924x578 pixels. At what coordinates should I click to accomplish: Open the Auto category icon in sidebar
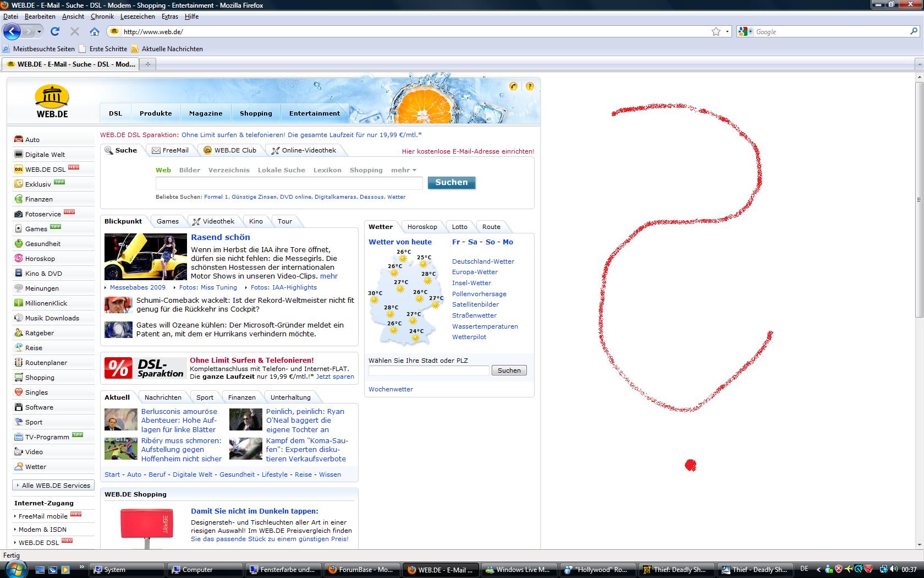coord(19,139)
